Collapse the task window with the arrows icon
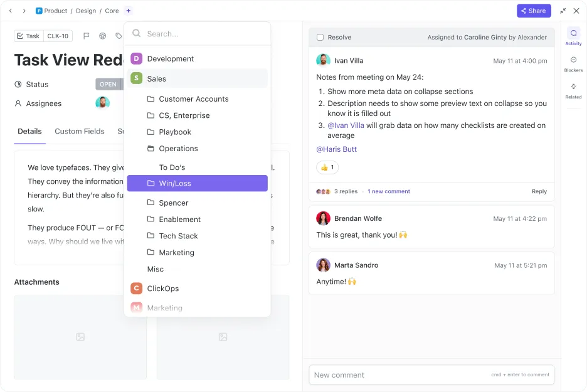The image size is (587, 392). pos(563,11)
